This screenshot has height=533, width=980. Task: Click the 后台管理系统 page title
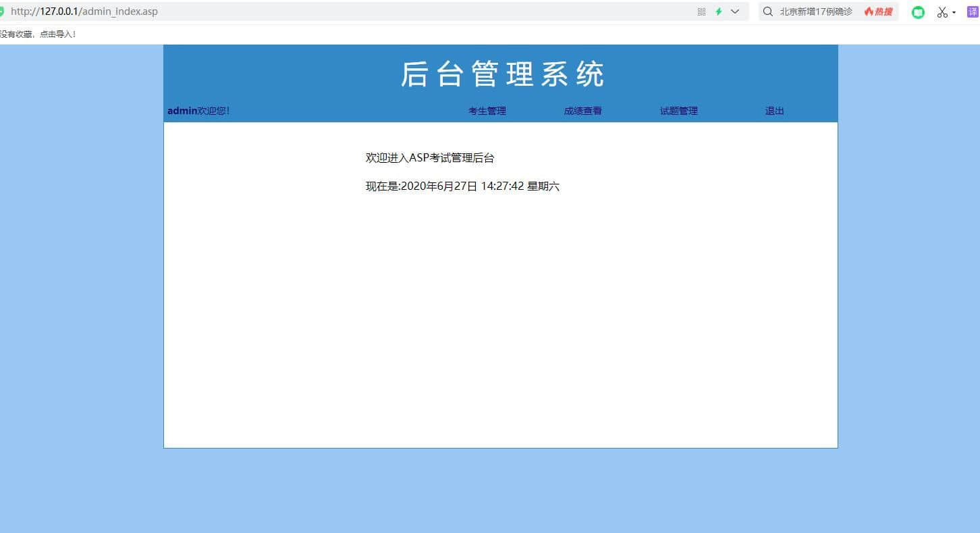(x=502, y=74)
